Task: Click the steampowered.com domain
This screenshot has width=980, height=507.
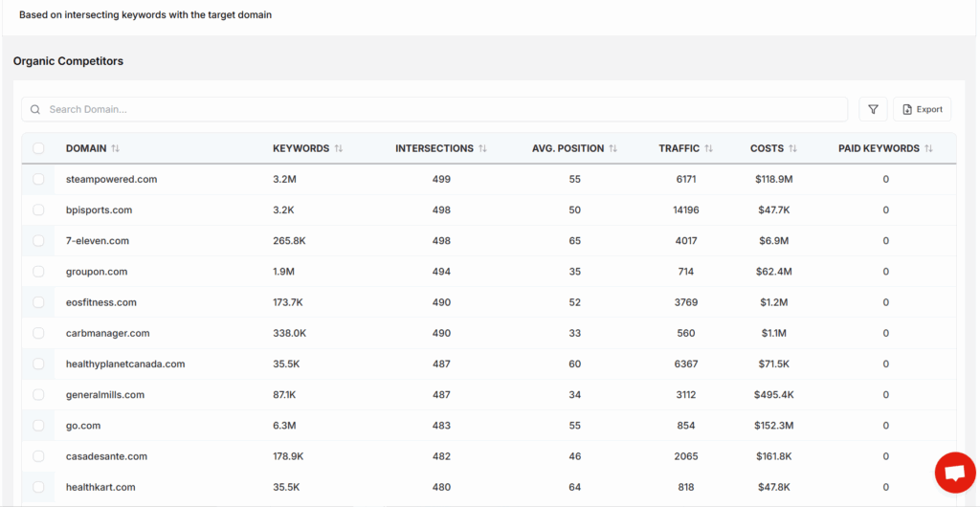Action: point(111,179)
